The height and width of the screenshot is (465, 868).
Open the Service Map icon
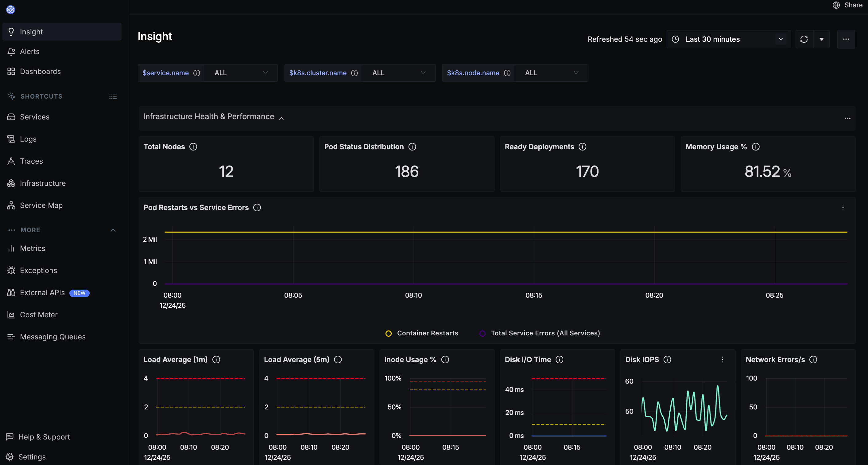pos(11,205)
